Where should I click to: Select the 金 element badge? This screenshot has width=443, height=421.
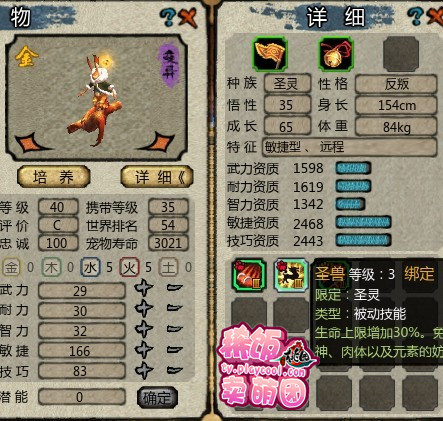(11, 267)
